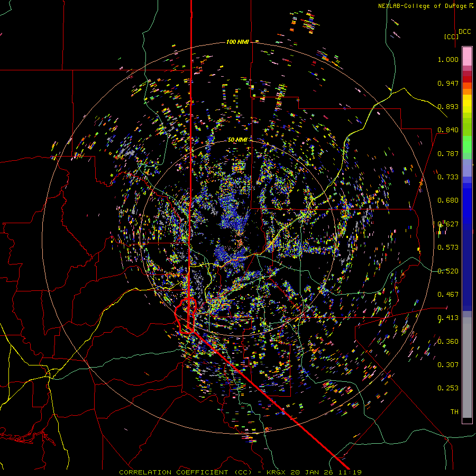Click the NEXLAB-College of DuPage credit text
Screen dimensions: 476x476
point(423,6)
